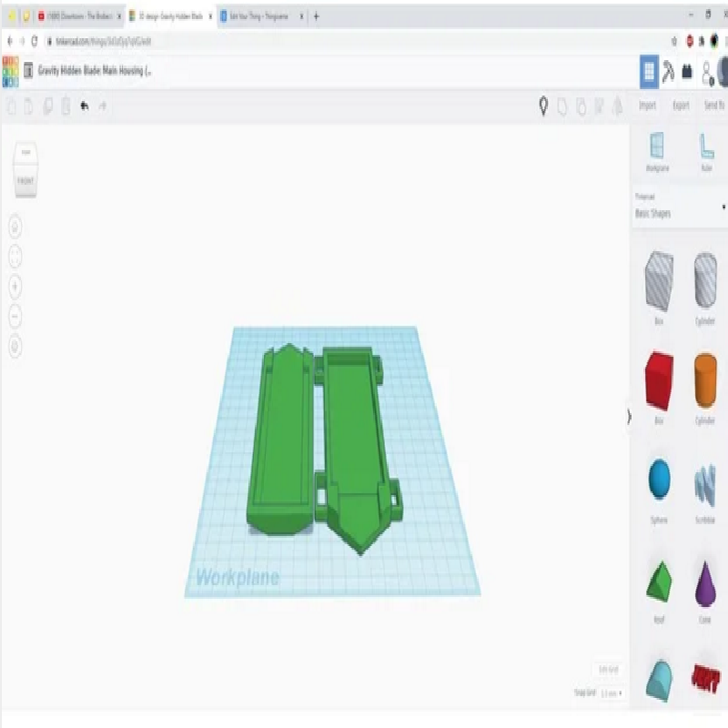Pick the Scribble shape
The width and height of the screenshot is (728, 728).
(705, 485)
